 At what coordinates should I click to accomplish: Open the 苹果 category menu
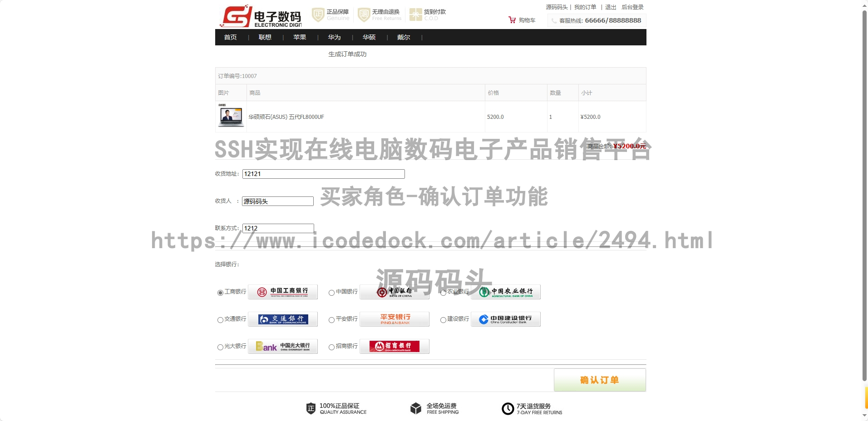[300, 37]
